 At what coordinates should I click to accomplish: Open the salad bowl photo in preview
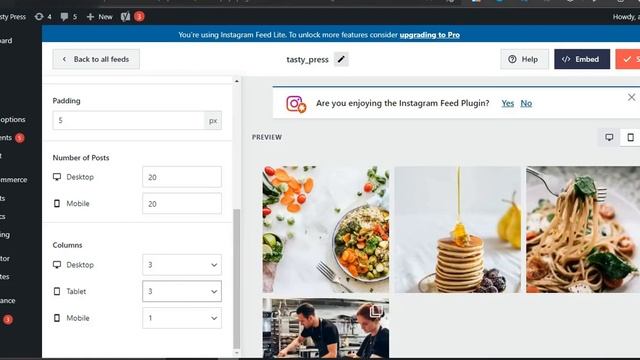point(326,229)
